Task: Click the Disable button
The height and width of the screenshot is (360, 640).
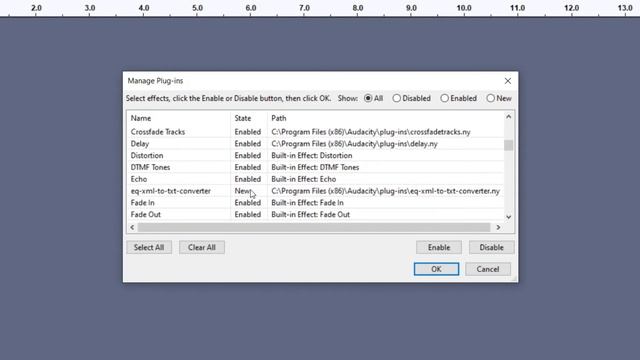Action: (x=491, y=247)
